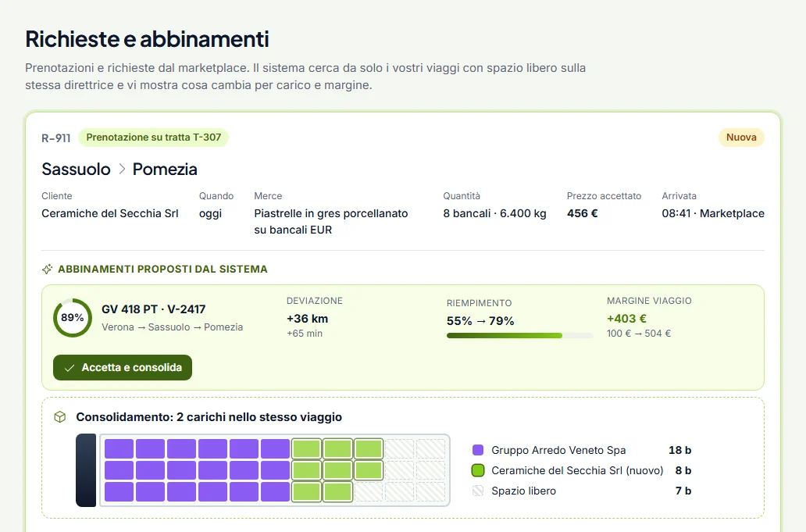Click the Richieste e abbinamenti page title
This screenshot has height=532, width=806.
coord(147,39)
